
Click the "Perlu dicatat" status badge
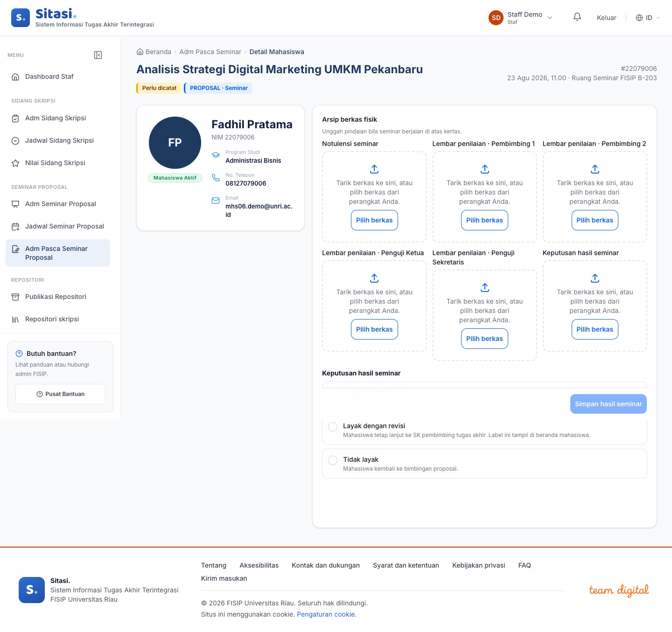[159, 88]
